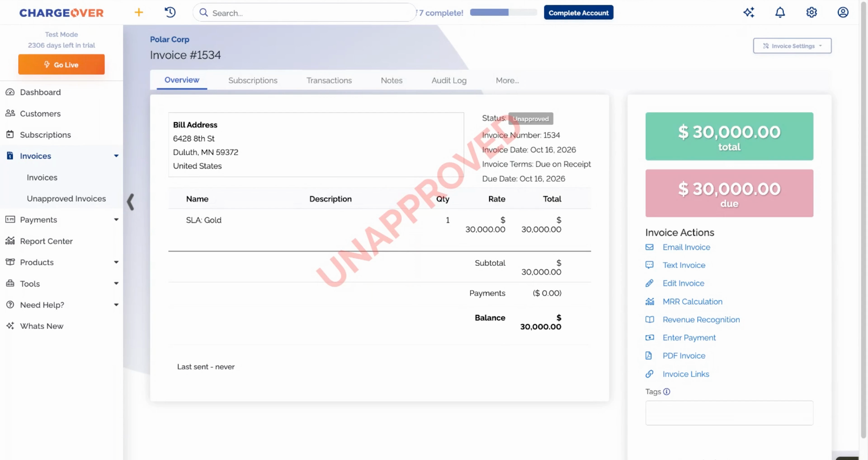Click the Payments card icon
The height and width of the screenshot is (460, 868).
click(x=10, y=220)
